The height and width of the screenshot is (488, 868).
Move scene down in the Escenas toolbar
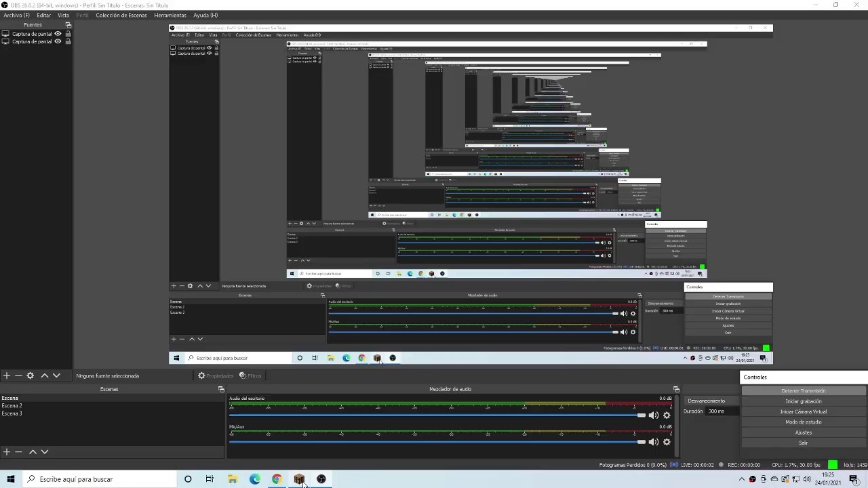coord(45,451)
